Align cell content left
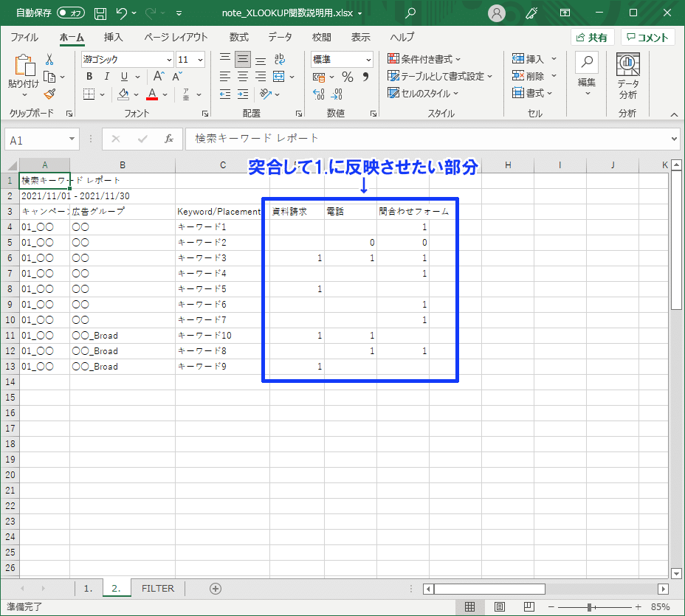 225,77
